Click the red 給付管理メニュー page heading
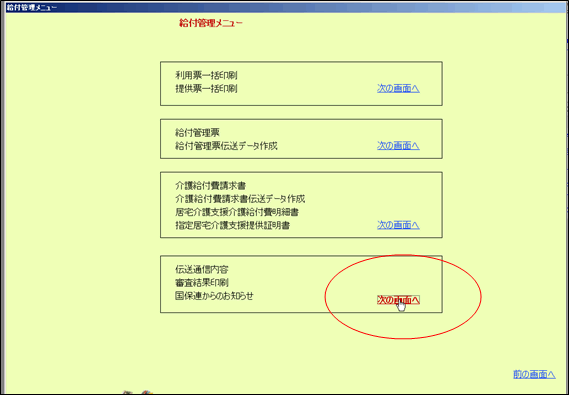 pos(210,24)
